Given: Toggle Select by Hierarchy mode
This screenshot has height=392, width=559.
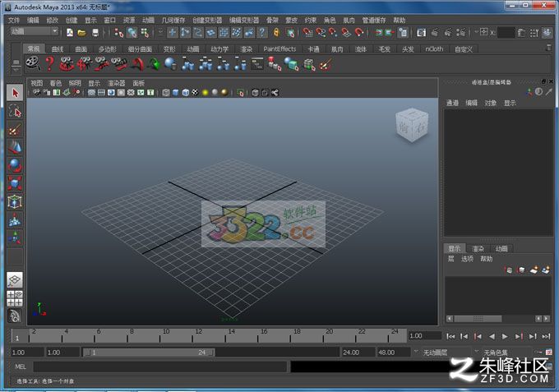Looking at the screenshot, I should click(118, 33).
